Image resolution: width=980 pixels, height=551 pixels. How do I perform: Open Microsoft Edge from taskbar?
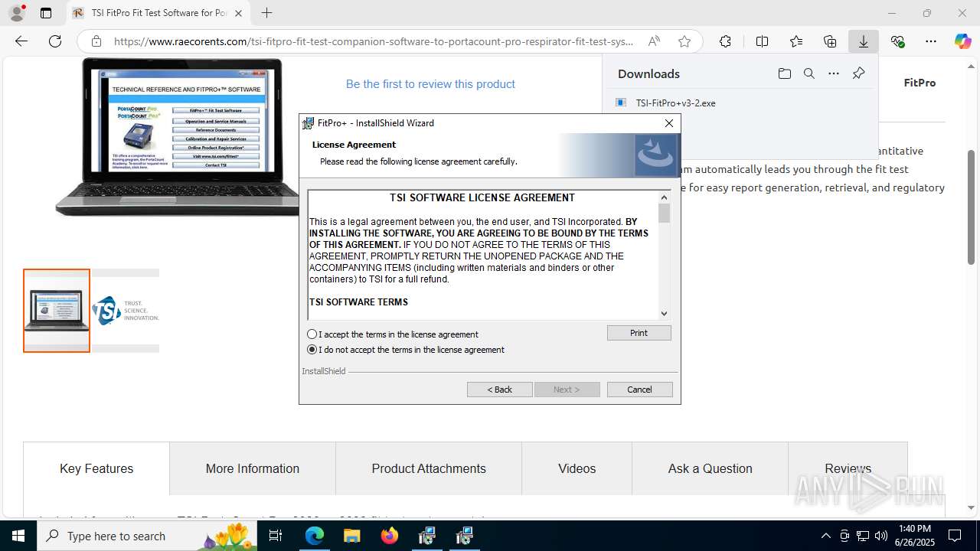(x=315, y=536)
